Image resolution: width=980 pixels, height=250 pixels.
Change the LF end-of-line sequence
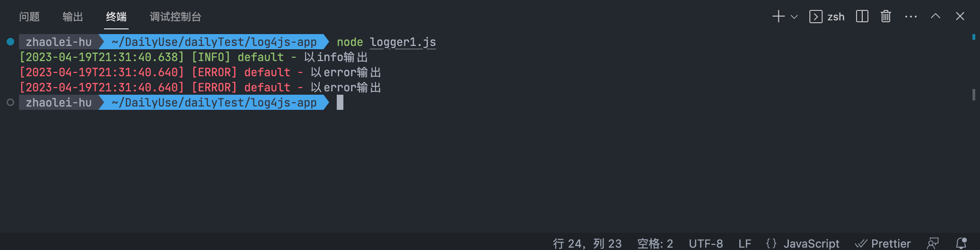pyautogui.click(x=745, y=243)
